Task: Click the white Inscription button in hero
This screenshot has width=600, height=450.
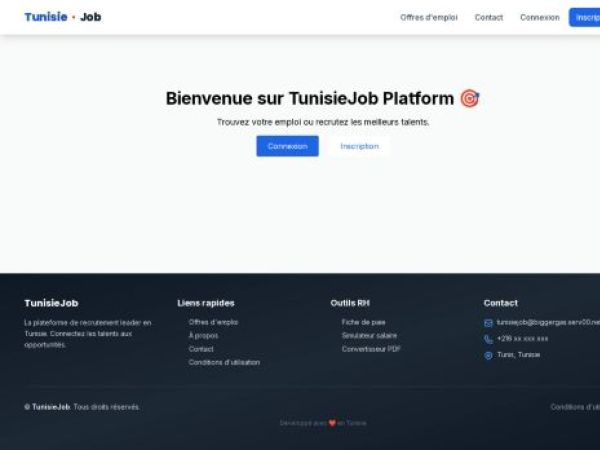Action: 359,146
